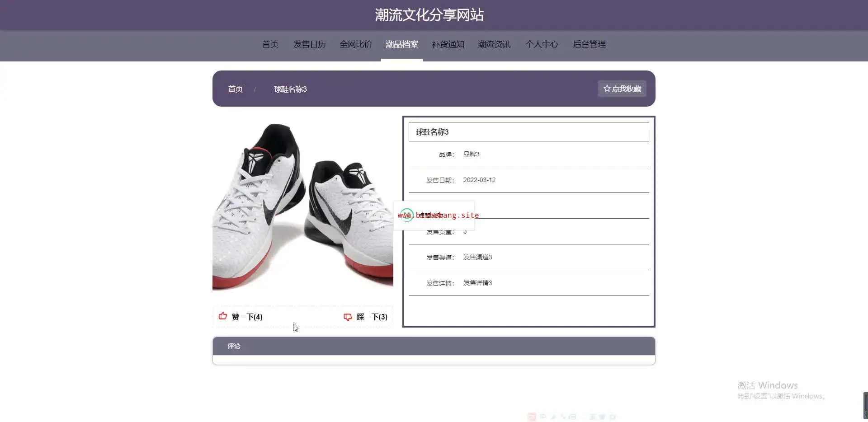Click the release date 2022-03-12
This screenshot has width=868, height=422.
point(479,180)
